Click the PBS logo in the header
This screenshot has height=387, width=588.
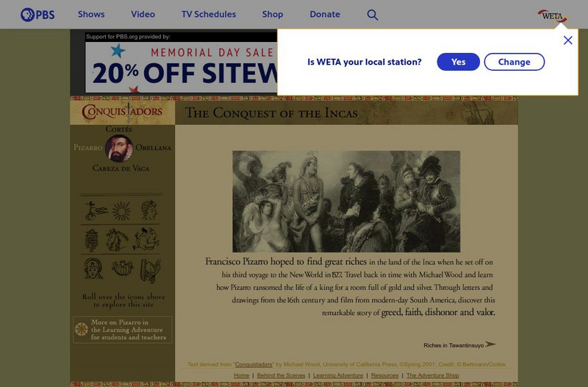pyautogui.click(x=37, y=15)
